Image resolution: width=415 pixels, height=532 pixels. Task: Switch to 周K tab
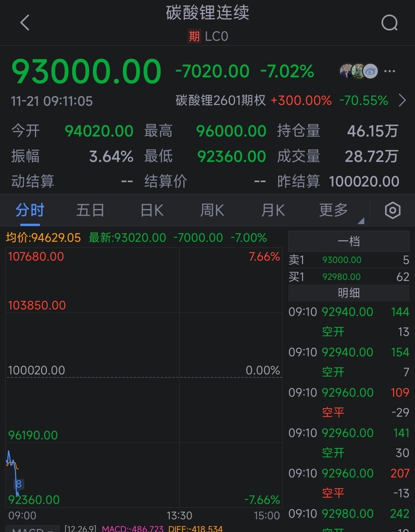212,211
